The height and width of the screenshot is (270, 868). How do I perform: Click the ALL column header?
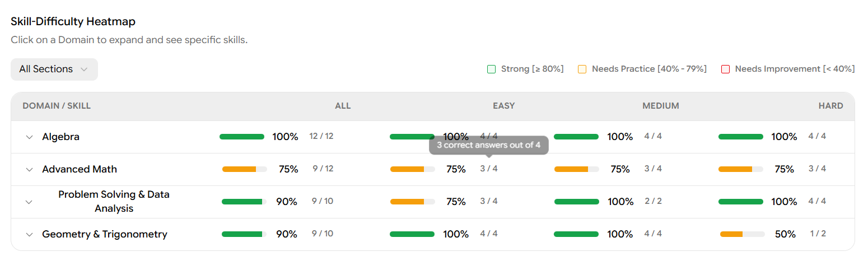pyautogui.click(x=343, y=106)
